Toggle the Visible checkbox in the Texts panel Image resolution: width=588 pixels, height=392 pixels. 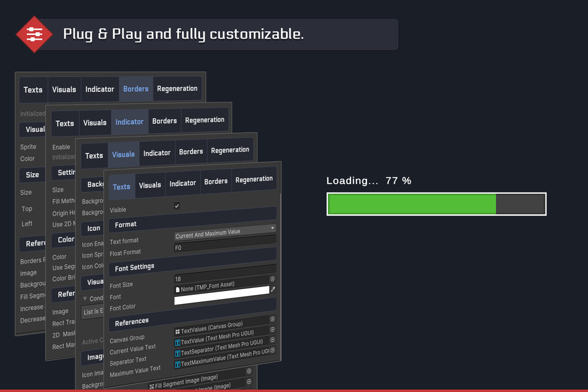coord(177,206)
